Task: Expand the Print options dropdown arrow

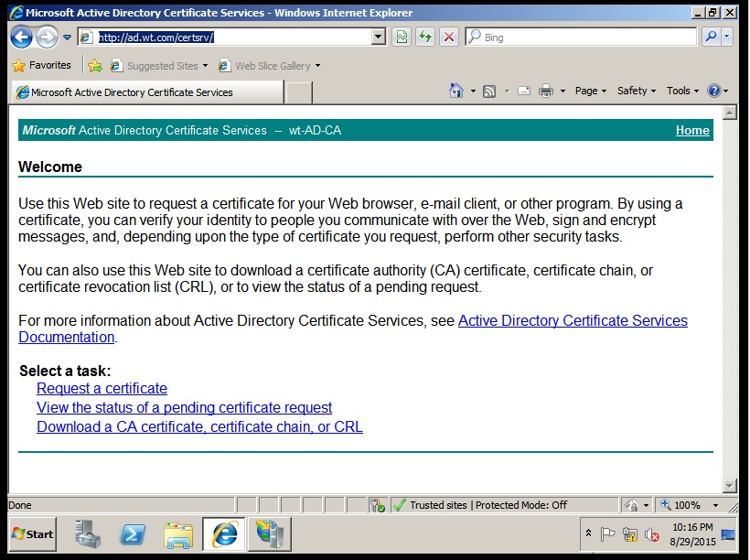Action: 563,91
